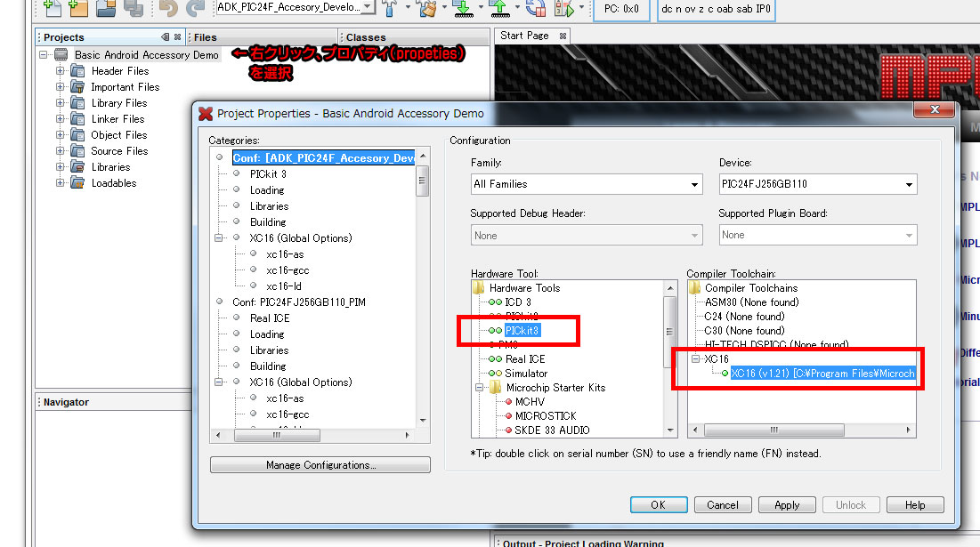Select Simulator as the hardware tool
The width and height of the screenshot is (980, 547).
(x=526, y=374)
